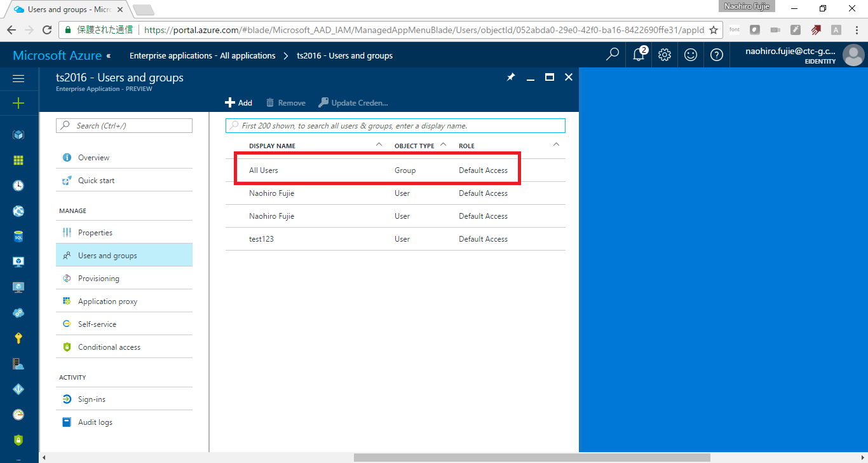Click the font browser extension icon
The height and width of the screenshot is (463, 868).
(x=735, y=30)
